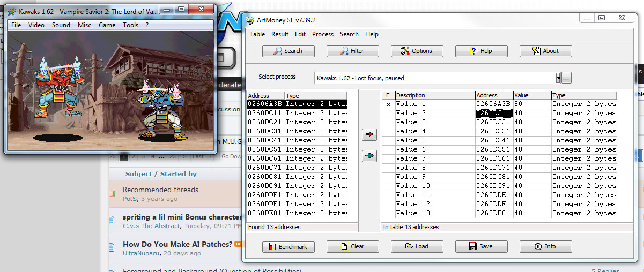Click the Benchmark button
The height and width of the screenshot is (272, 644).
tap(288, 247)
